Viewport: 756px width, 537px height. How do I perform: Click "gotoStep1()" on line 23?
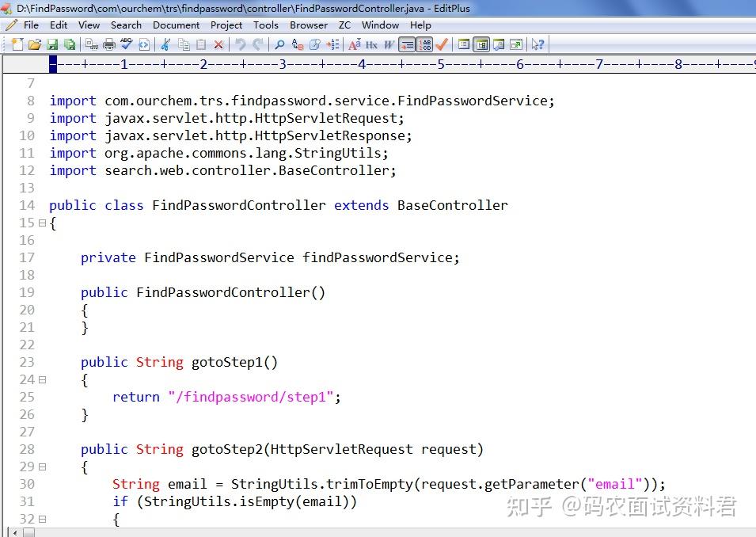[x=235, y=362]
